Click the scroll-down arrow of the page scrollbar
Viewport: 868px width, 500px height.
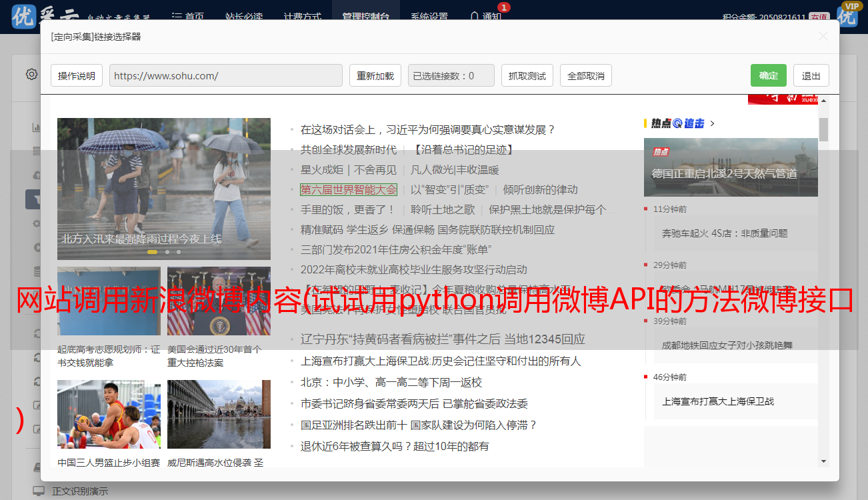pyautogui.click(x=823, y=461)
